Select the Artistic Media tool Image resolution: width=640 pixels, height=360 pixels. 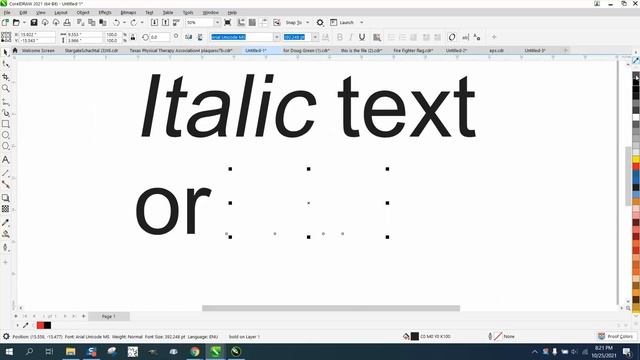click(6, 113)
